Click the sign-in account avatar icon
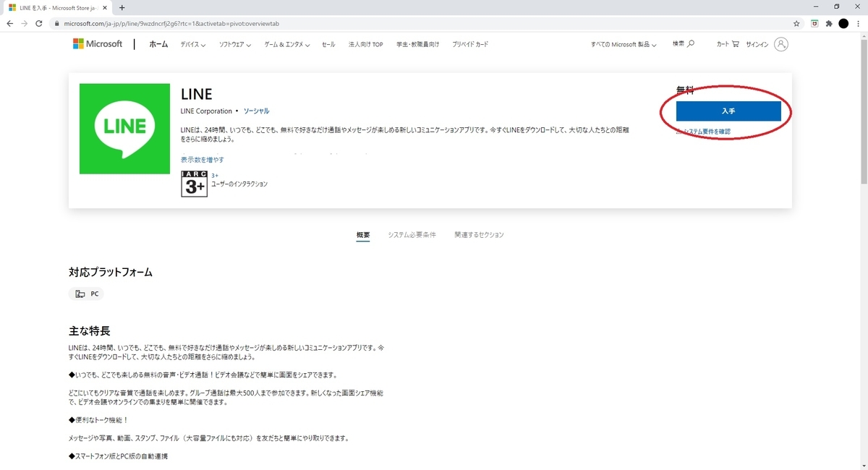 pos(781,44)
